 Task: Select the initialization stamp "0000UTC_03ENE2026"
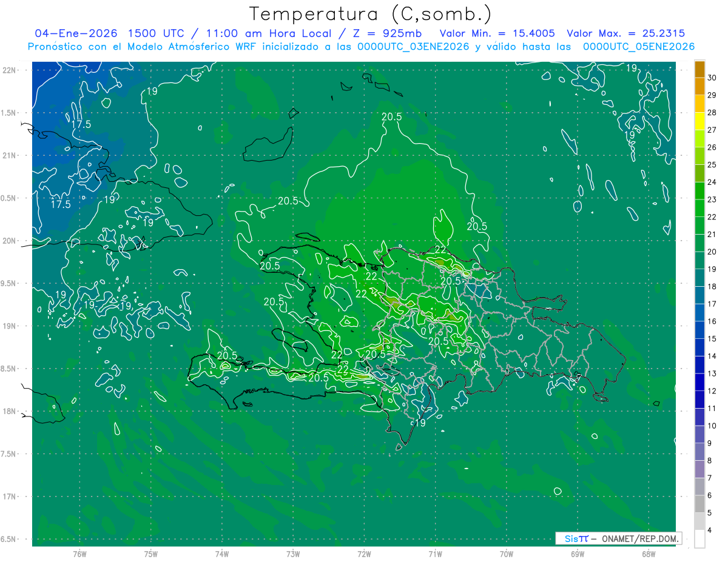413,47
